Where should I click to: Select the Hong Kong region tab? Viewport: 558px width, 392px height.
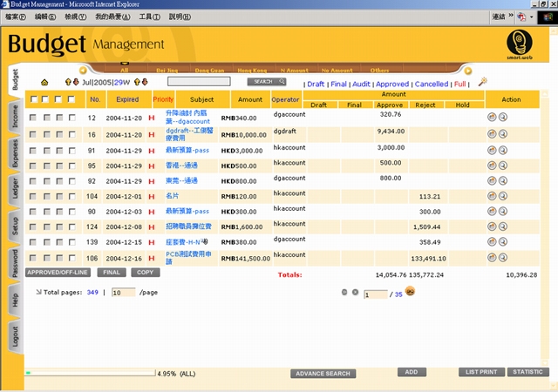pyautogui.click(x=252, y=71)
